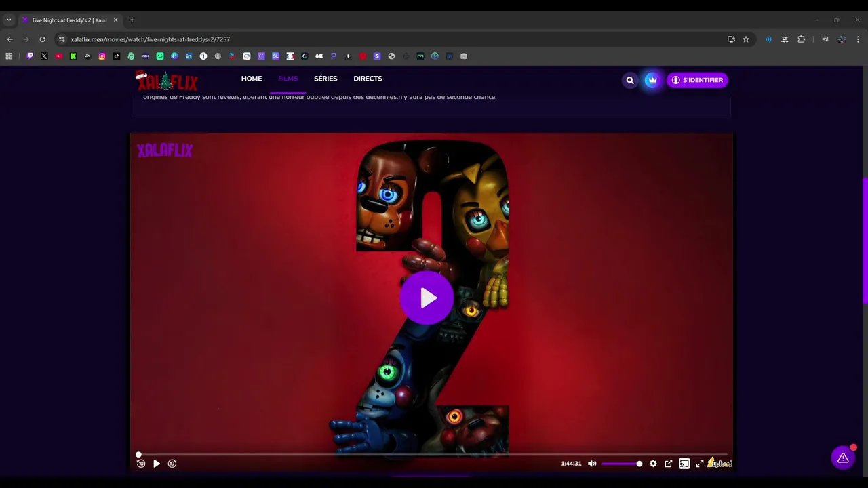Click the purple warning report button
This screenshot has width=868, height=488.
pyautogui.click(x=843, y=458)
